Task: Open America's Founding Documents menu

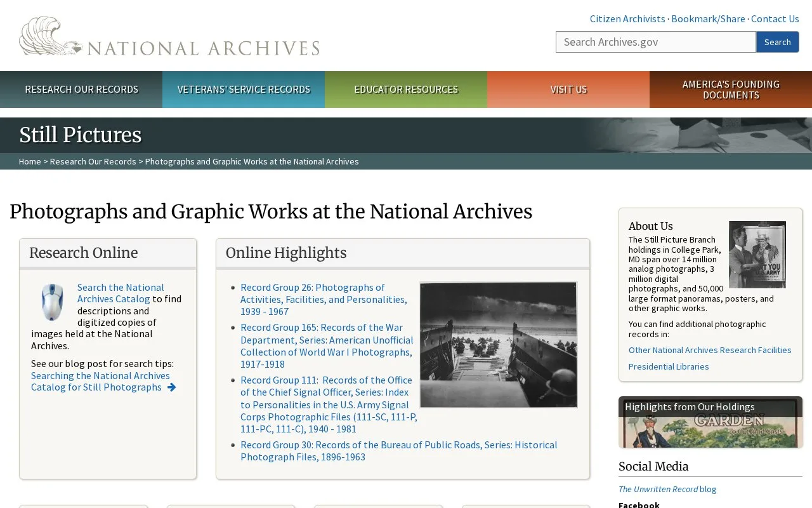Action: coord(731,90)
